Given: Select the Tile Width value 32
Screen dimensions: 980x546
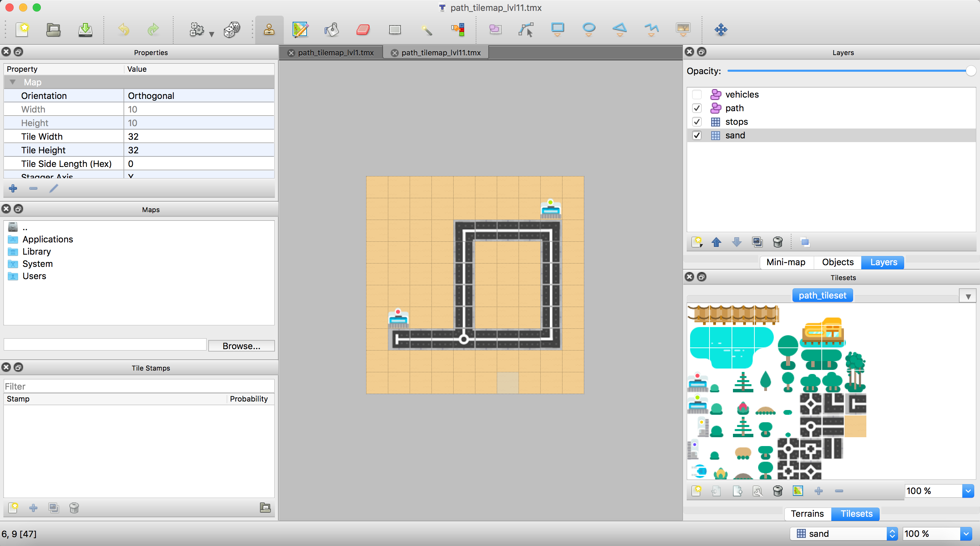Looking at the screenshot, I should 199,137.
